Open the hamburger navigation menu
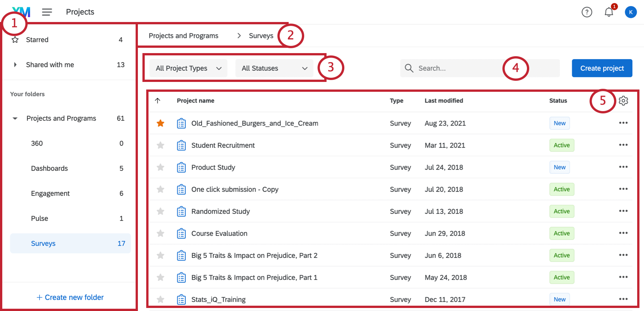Screen dimensions: 644x311 point(47,12)
